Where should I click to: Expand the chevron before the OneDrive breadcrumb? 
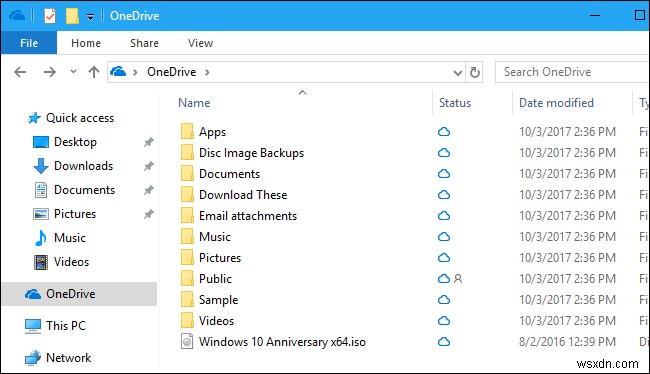(x=135, y=72)
